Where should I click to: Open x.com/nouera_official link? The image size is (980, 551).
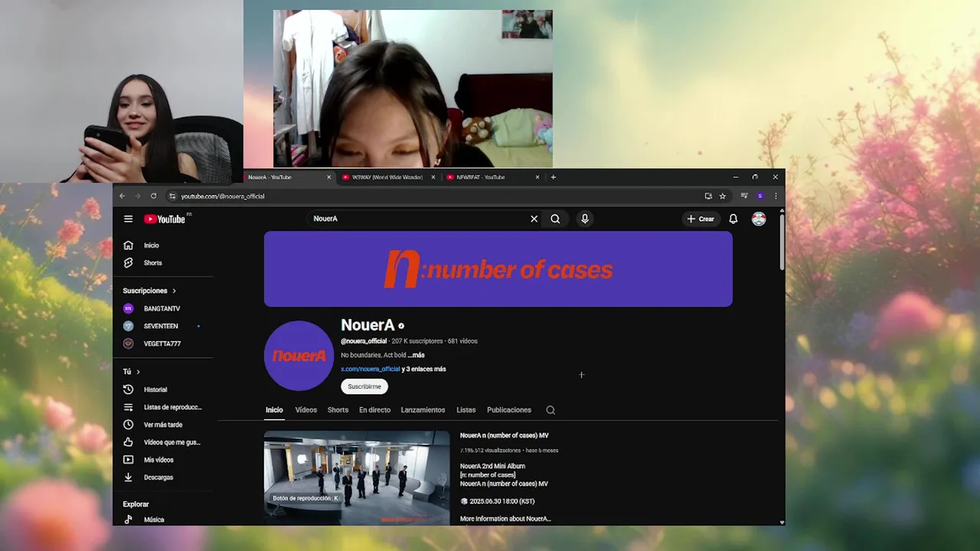point(371,369)
